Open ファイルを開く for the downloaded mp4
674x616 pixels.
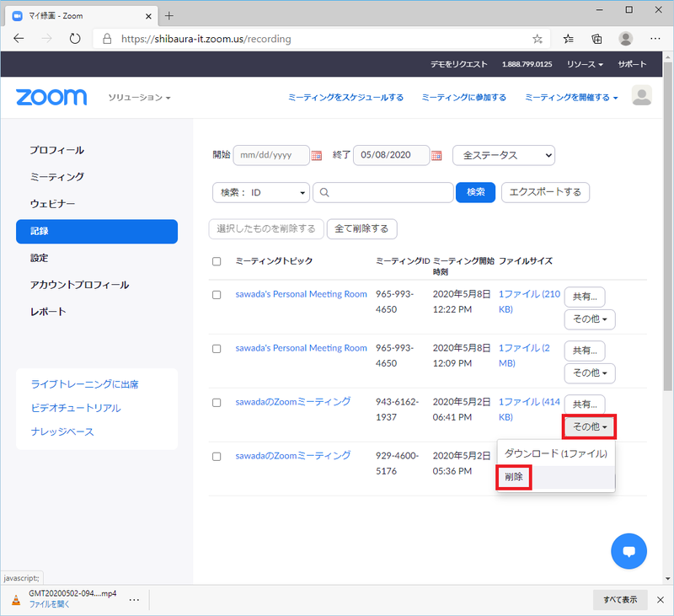[49, 604]
